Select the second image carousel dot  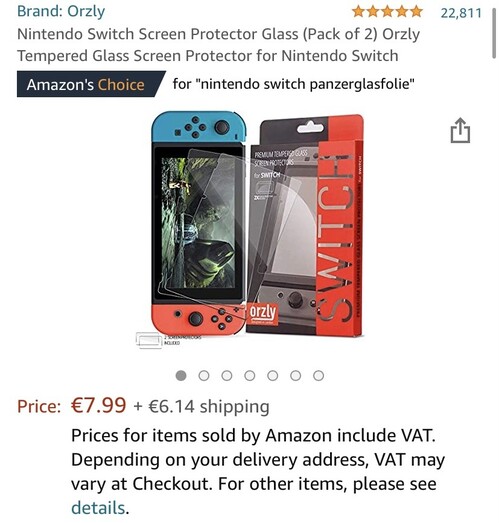[x=204, y=376]
